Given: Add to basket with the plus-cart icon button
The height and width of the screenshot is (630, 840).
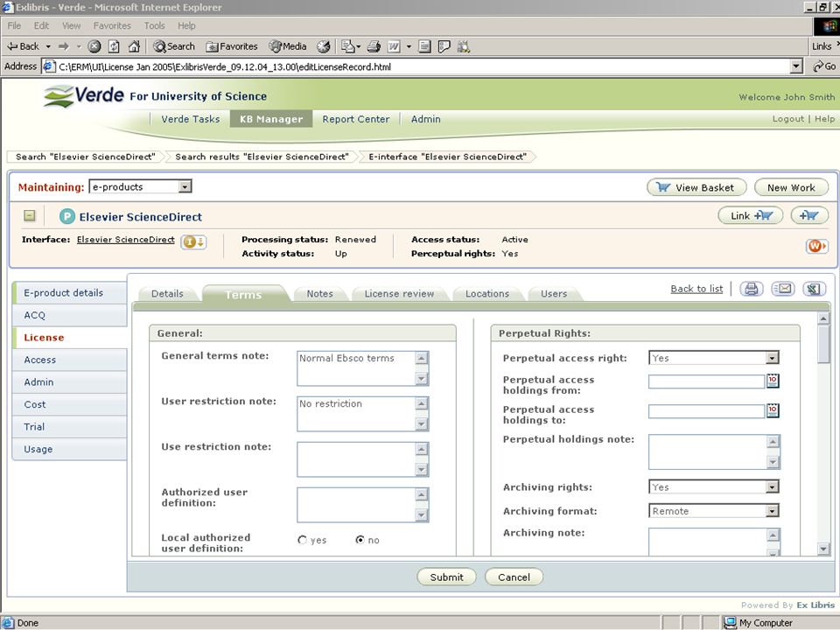Looking at the screenshot, I should click(x=808, y=216).
